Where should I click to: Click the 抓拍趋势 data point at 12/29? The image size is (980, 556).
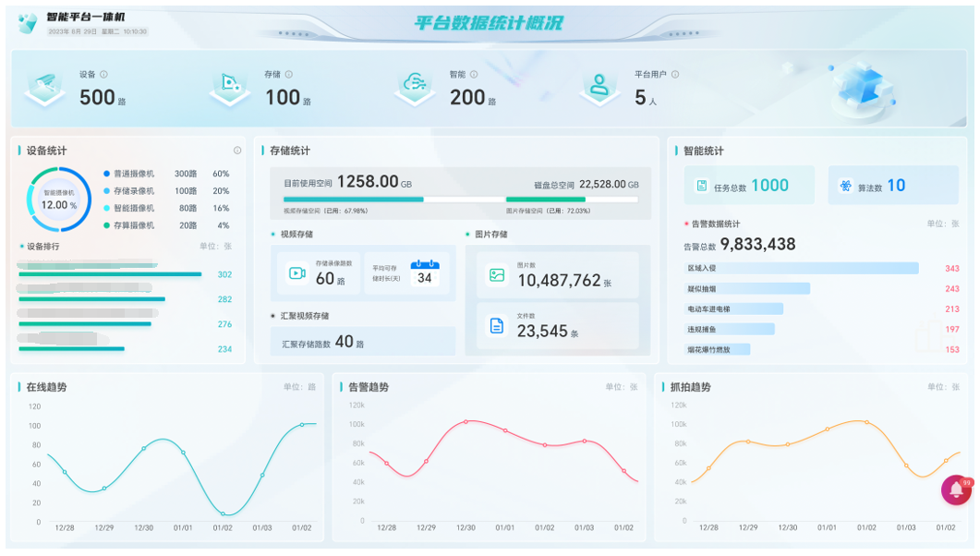coord(748,441)
